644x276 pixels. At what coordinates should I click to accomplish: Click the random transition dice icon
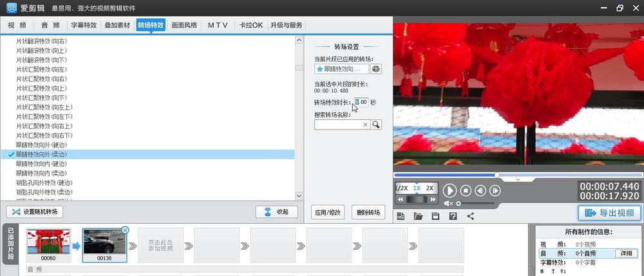tap(377, 69)
